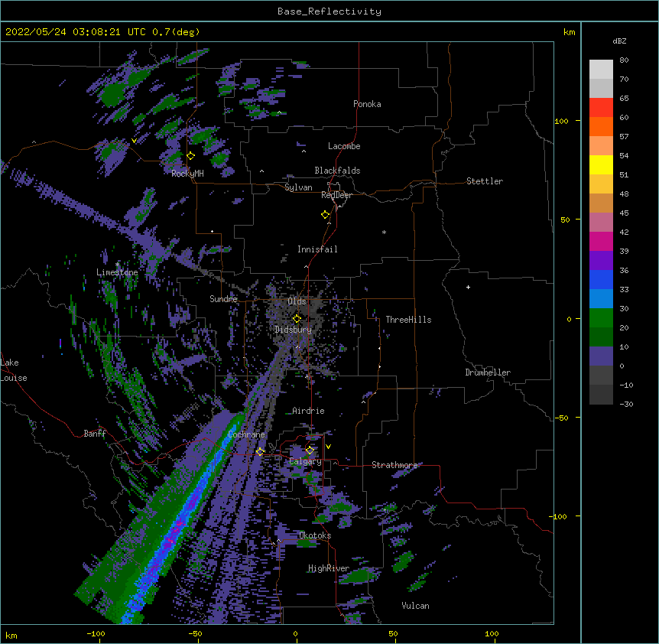The width and height of the screenshot is (659, 644).
Task: Click the Strathmore label
Action: click(x=394, y=465)
